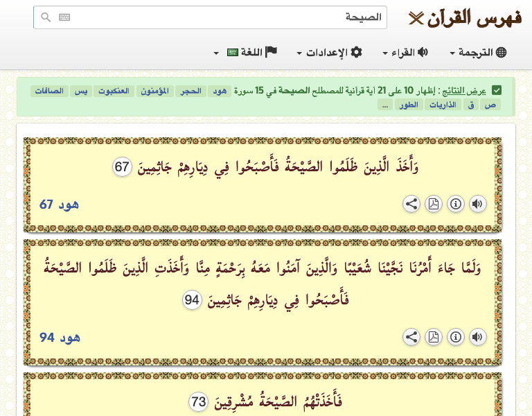
Task: Select the العنكبوت surah tag
Action: coord(114,91)
